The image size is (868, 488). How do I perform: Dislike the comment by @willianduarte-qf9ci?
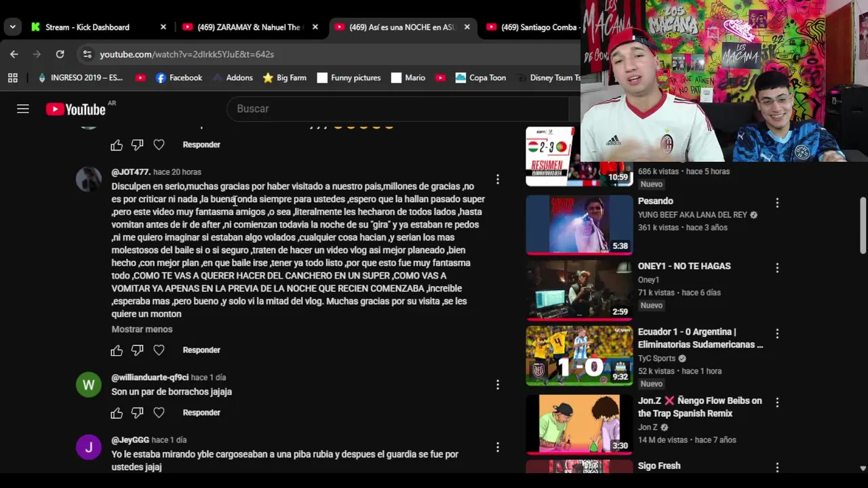138,413
